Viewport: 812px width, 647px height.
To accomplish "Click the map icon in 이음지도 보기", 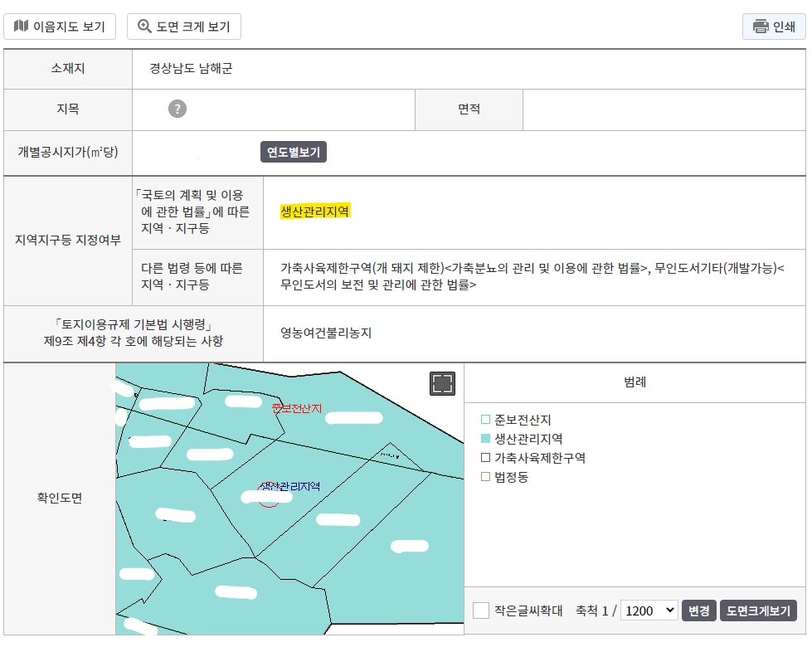I will 21,26.
